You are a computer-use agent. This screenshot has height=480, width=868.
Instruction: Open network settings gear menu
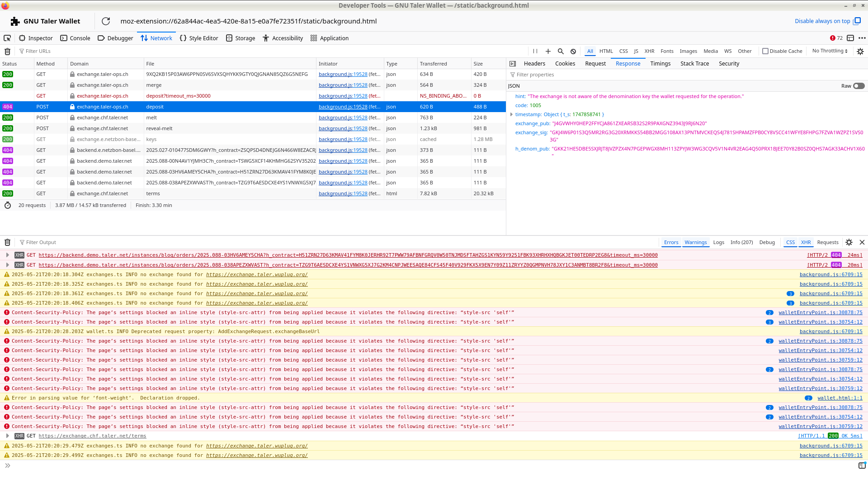coord(860,52)
